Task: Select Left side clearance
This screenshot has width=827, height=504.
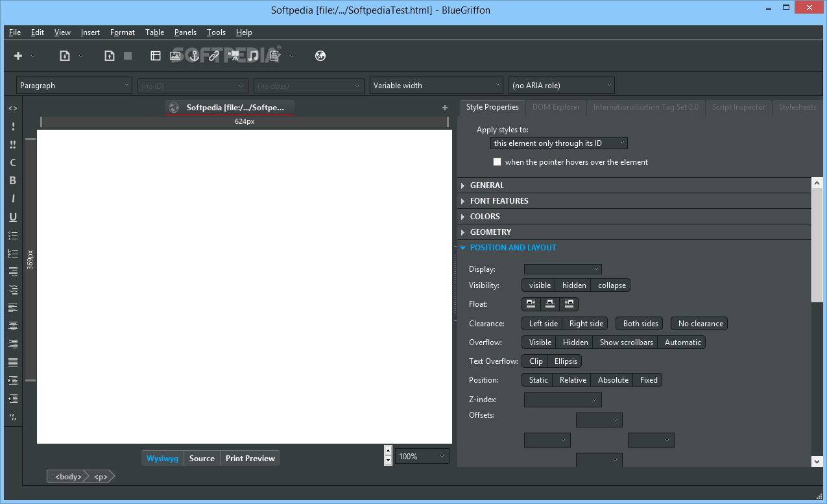Action: [543, 324]
